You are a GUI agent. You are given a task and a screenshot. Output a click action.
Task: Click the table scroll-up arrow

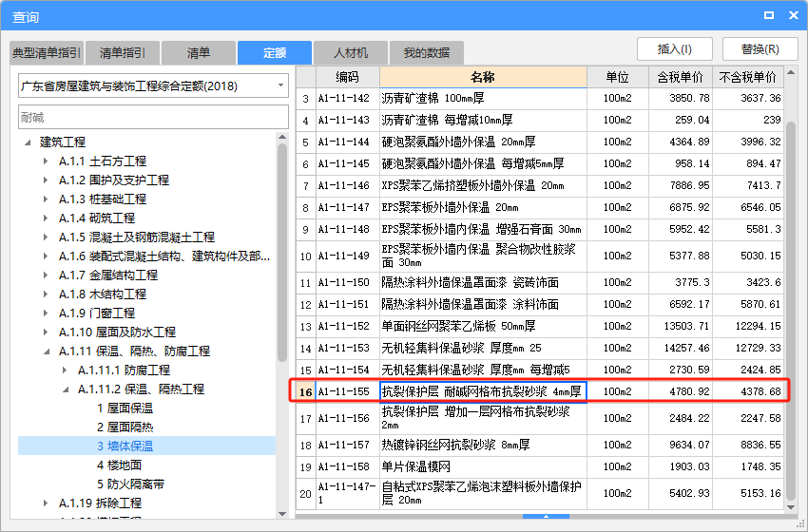pyautogui.click(x=791, y=72)
